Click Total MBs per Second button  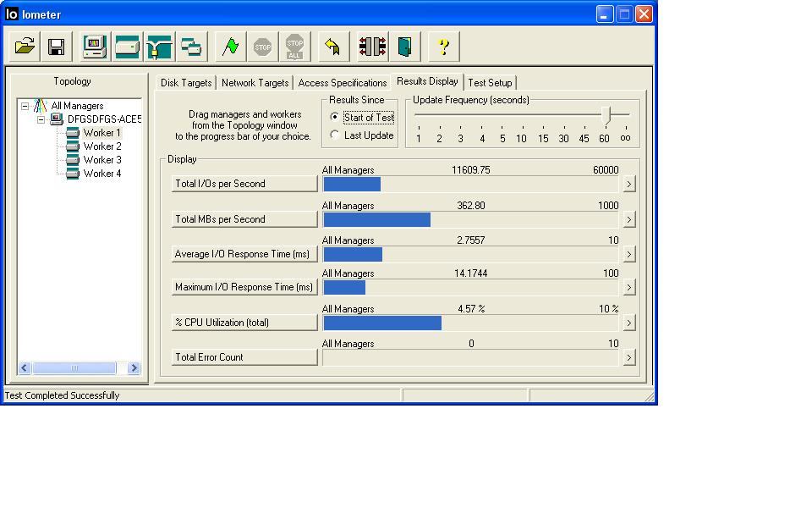click(x=244, y=219)
